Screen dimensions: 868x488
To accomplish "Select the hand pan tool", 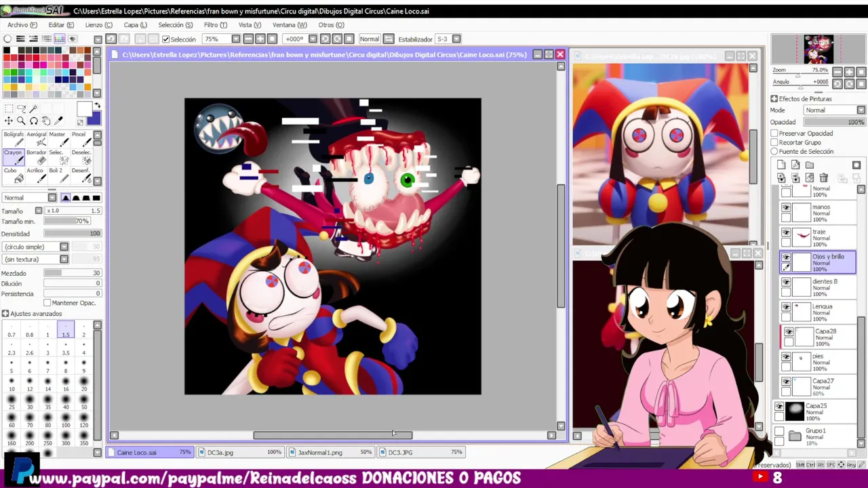I will [46, 121].
